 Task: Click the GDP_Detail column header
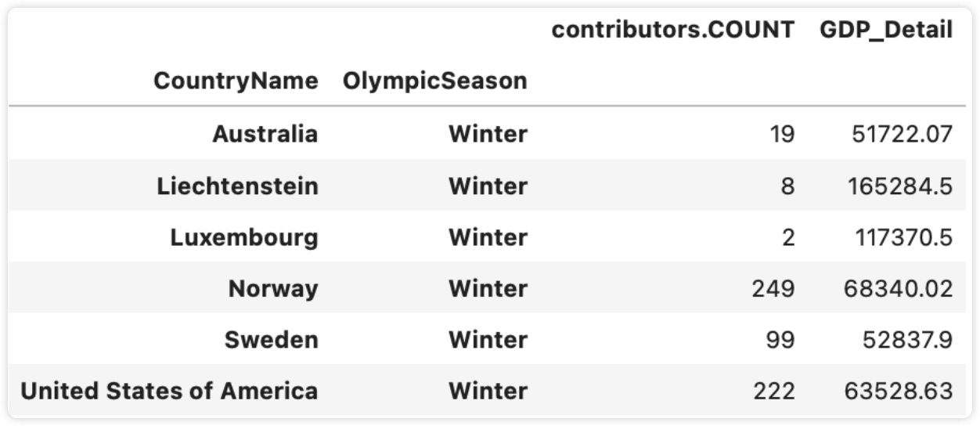[886, 31]
